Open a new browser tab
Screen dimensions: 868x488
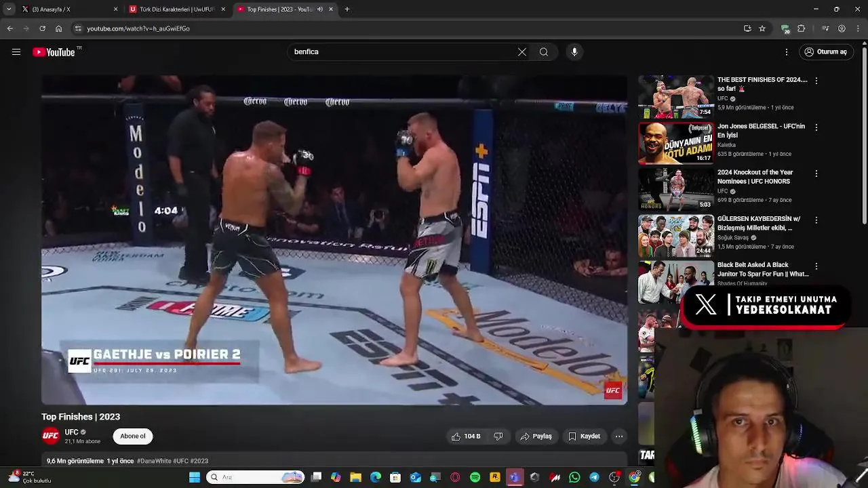click(347, 9)
